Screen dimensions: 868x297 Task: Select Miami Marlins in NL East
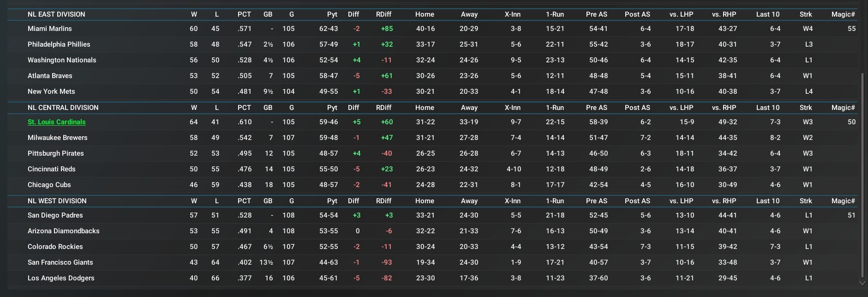[50, 29]
